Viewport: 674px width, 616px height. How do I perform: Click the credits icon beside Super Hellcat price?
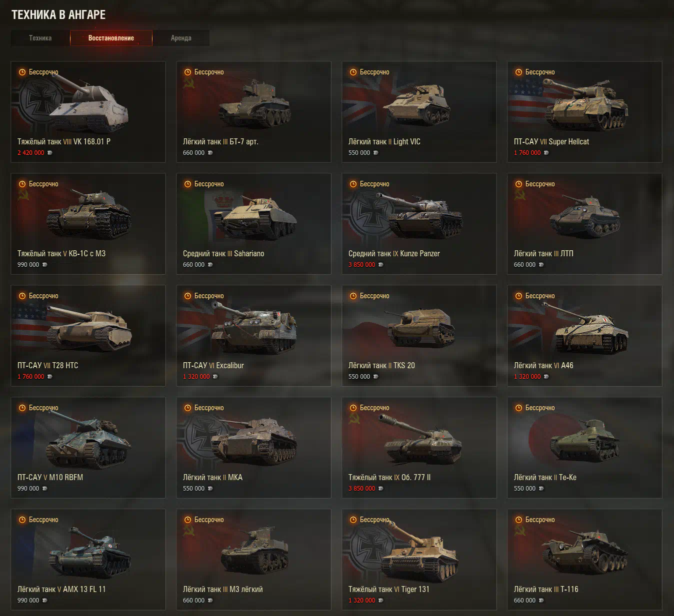click(546, 153)
